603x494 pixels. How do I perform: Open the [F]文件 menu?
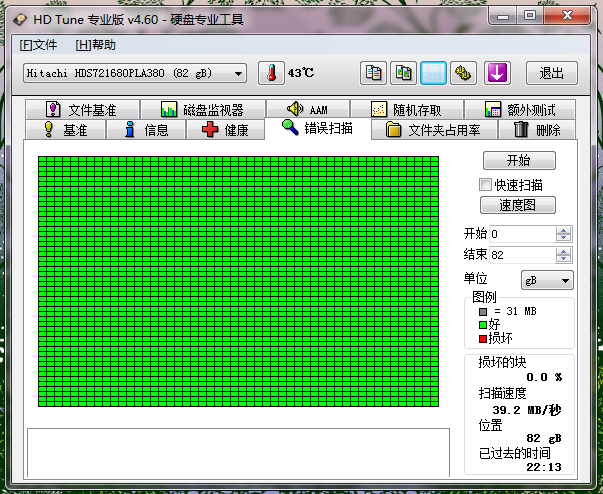38,45
